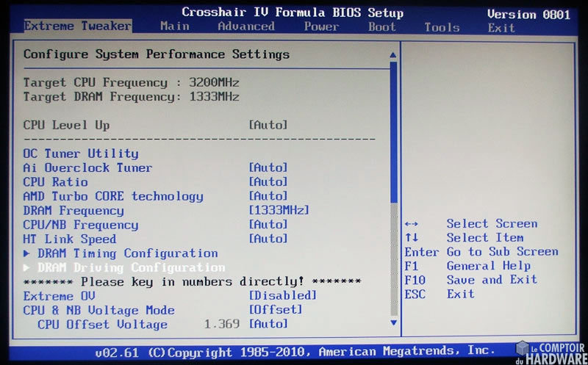
Task: Click the Select Screen help entry
Action: [x=492, y=224]
